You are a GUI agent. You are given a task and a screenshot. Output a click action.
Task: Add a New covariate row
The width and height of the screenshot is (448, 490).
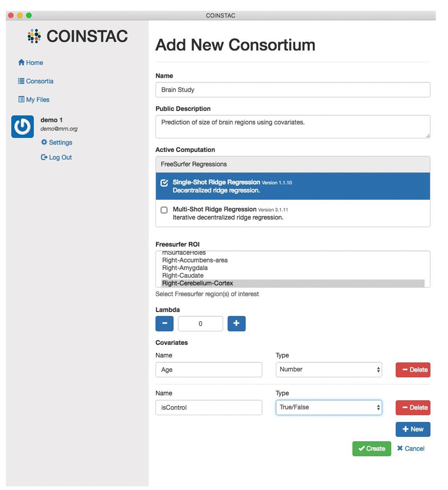coord(413,429)
